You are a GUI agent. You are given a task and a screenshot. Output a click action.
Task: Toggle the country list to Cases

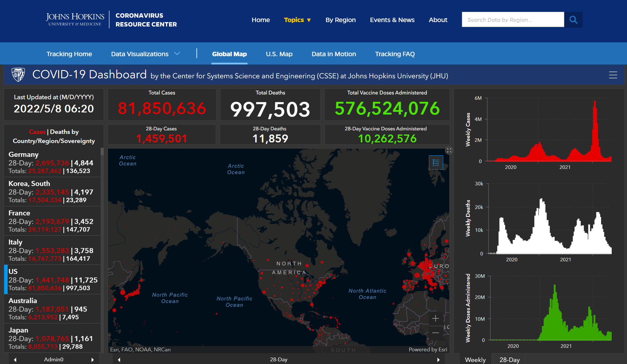(37, 132)
